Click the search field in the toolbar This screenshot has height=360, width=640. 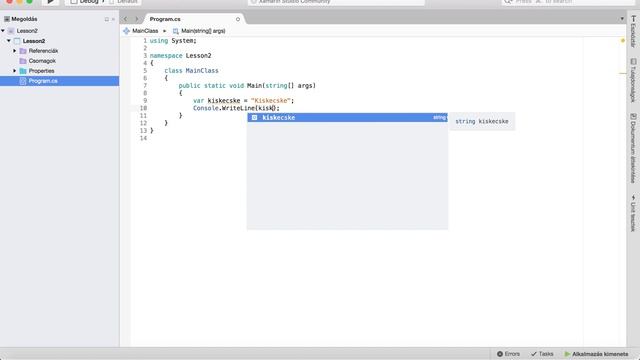567,2
